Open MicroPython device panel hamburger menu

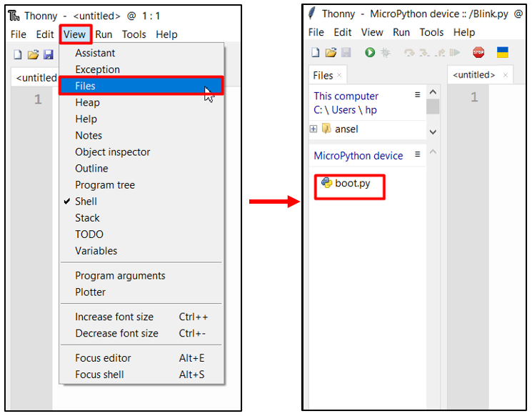coord(417,154)
